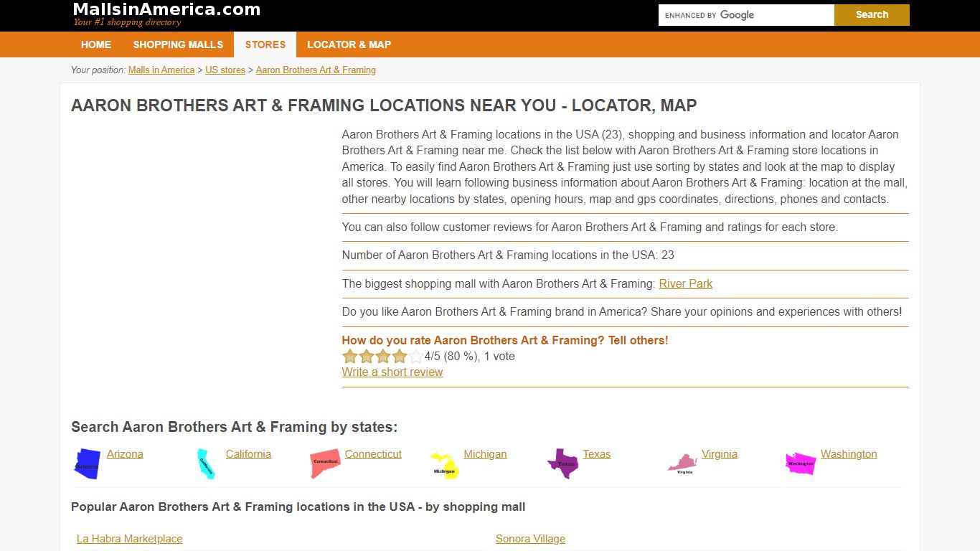980x551 pixels.
Task: Click the Virginia state map icon
Action: (682, 464)
